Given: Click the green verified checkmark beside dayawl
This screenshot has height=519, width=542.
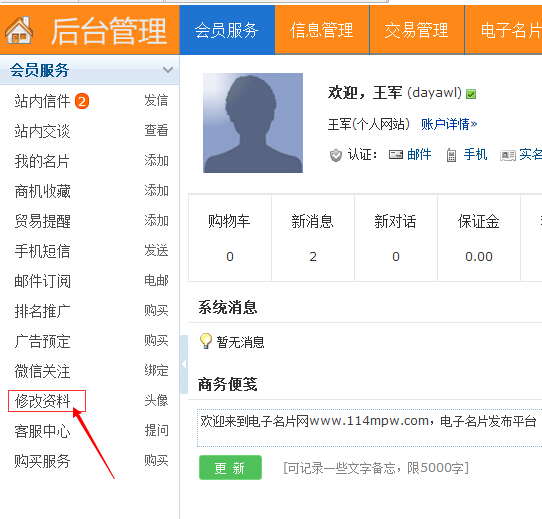Looking at the screenshot, I should click(471, 94).
